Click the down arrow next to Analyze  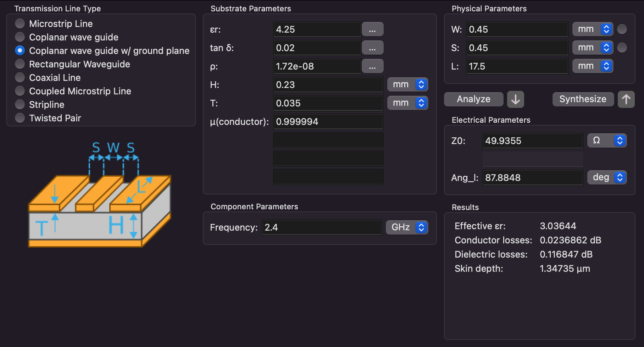pos(515,99)
